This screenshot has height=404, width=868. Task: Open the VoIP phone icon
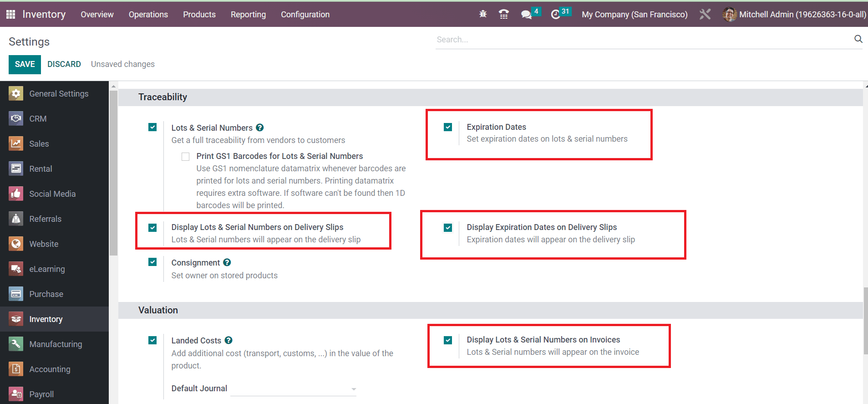504,15
